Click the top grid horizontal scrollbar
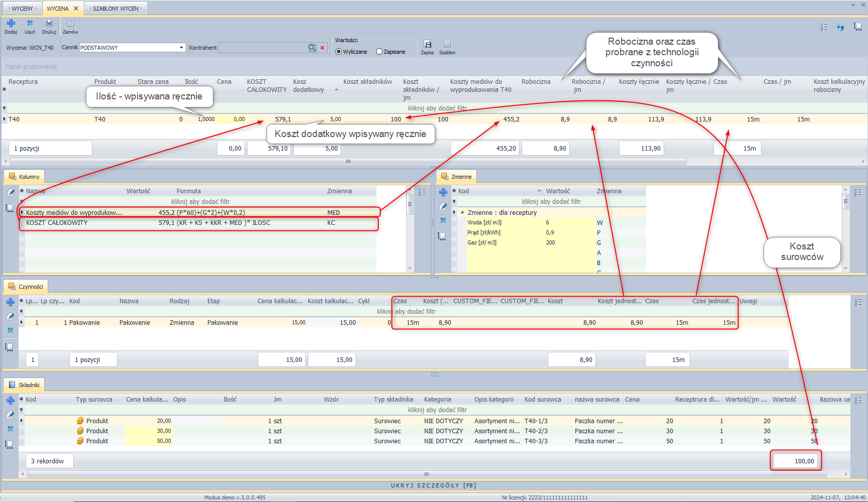The image size is (868, 502). coord(348,162)
